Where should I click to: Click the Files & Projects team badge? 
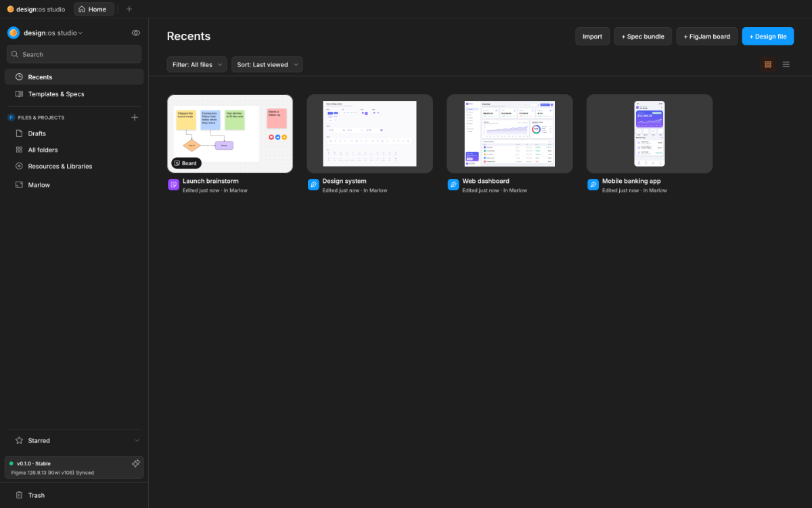click(x=11, y=117)
